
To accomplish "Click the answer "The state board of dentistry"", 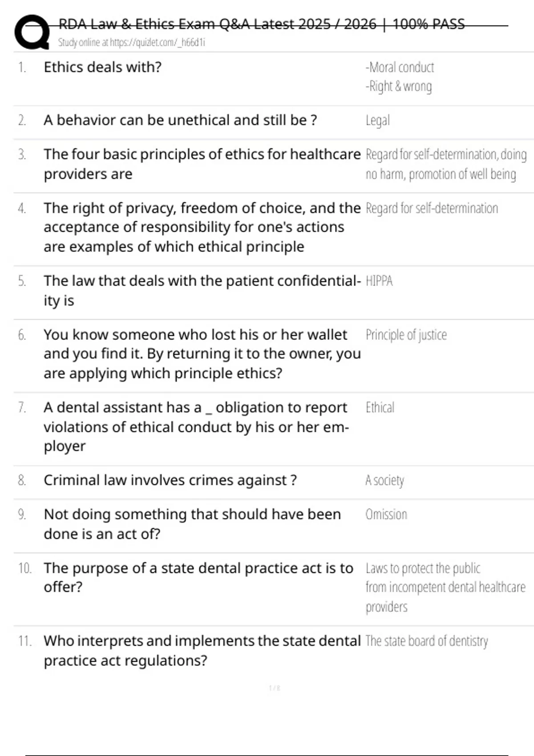I will pyautogui.click(x=426, y=641).
